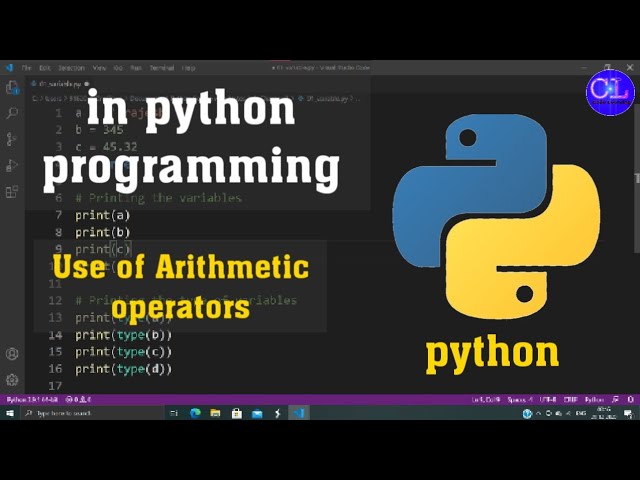
Task: Click line 7 print(a) in editor
Action: click(102, 215)
